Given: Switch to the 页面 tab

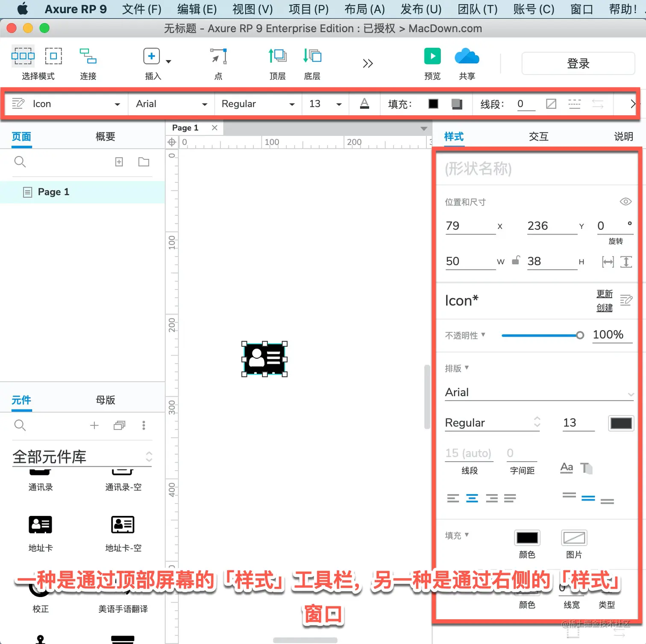Looking at the screenshot, I should point(21,137).
